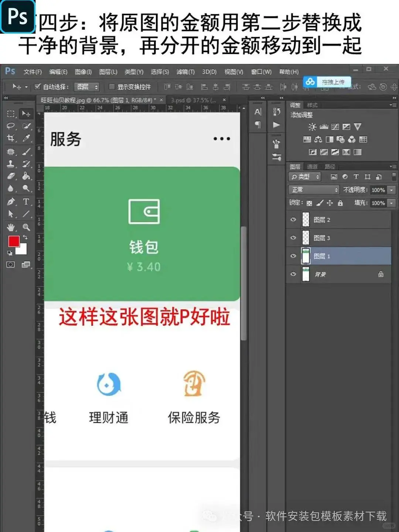Toggle lock position icon

(330, 203)
